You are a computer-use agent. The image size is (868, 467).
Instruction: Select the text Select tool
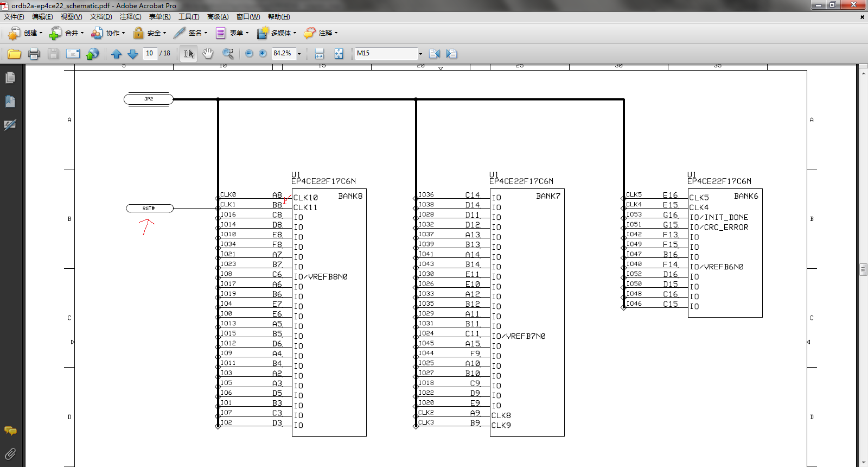coord(188,54)
